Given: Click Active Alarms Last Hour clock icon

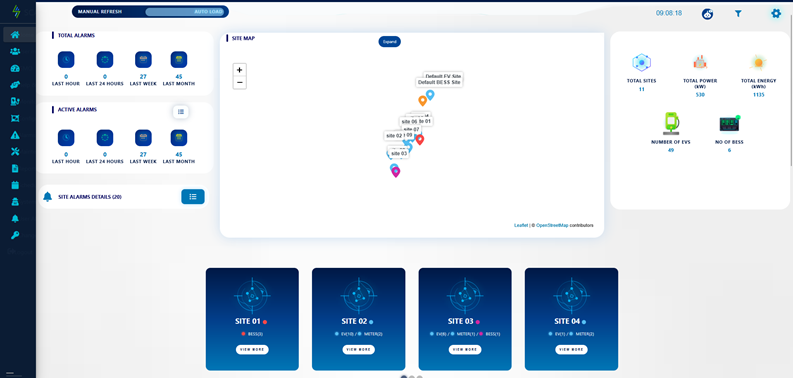Looking at the screenshot, I should [x=66, y=138].
